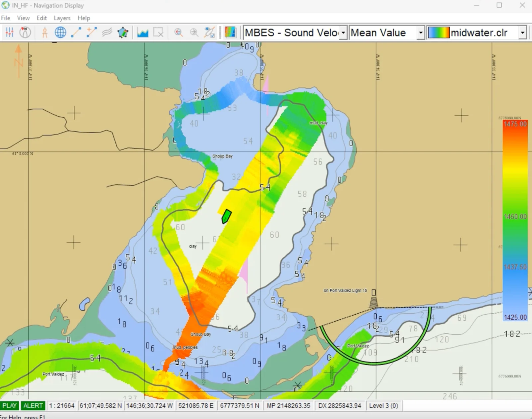Click the toolbar drag grip handle
Image resolution: width=532 pixels, height=419 pixels.
(x=220, y=33)
